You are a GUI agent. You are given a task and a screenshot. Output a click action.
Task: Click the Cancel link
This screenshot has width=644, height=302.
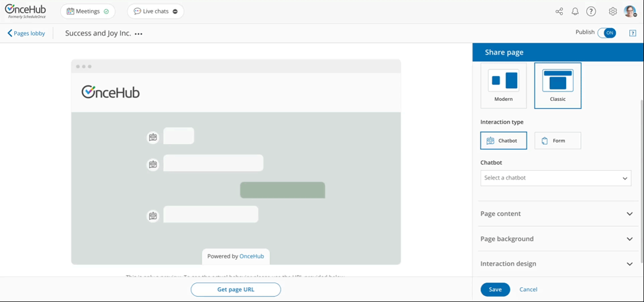(528, 290)
